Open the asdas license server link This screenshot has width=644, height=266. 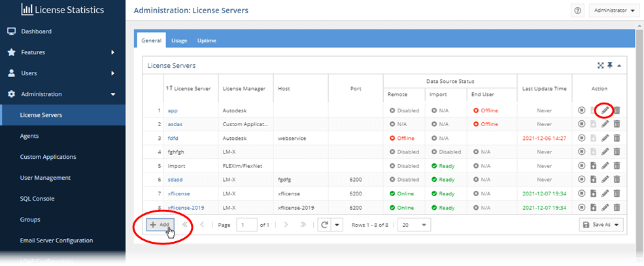coord(175,124)
